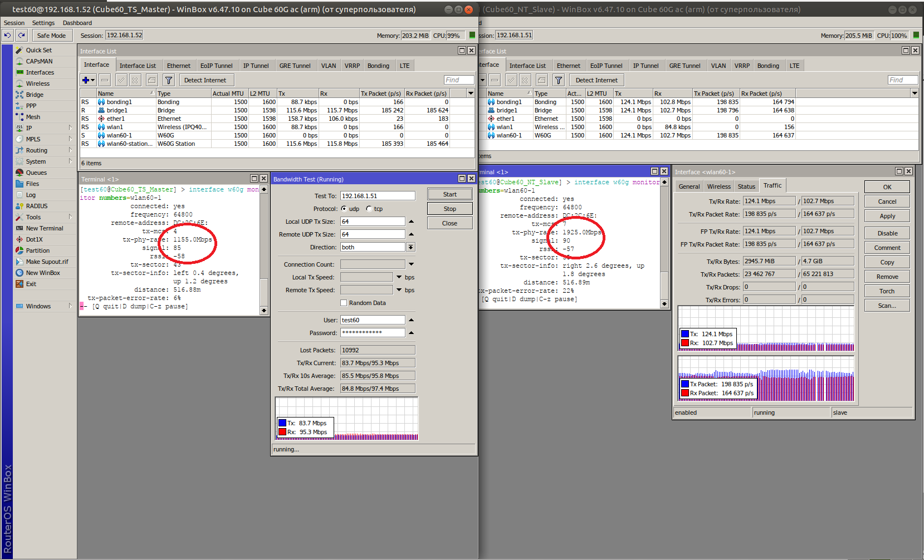Open Dot1X from the sidebar

[34, 239]
